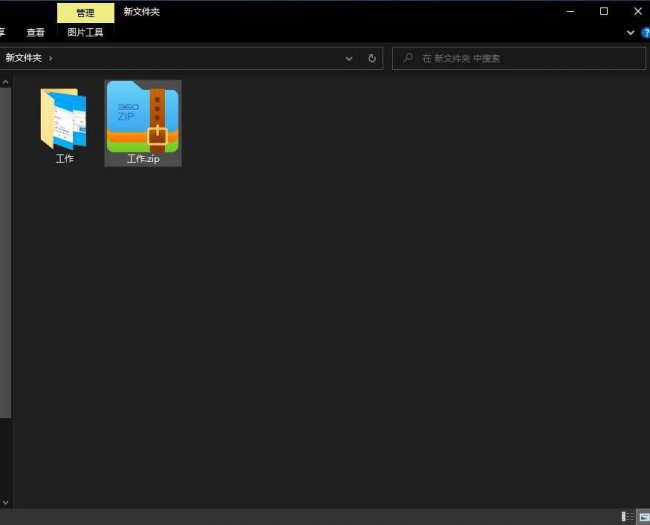
Task: Open the 查看 ribbon tab
Action: (x=36, y=32)
